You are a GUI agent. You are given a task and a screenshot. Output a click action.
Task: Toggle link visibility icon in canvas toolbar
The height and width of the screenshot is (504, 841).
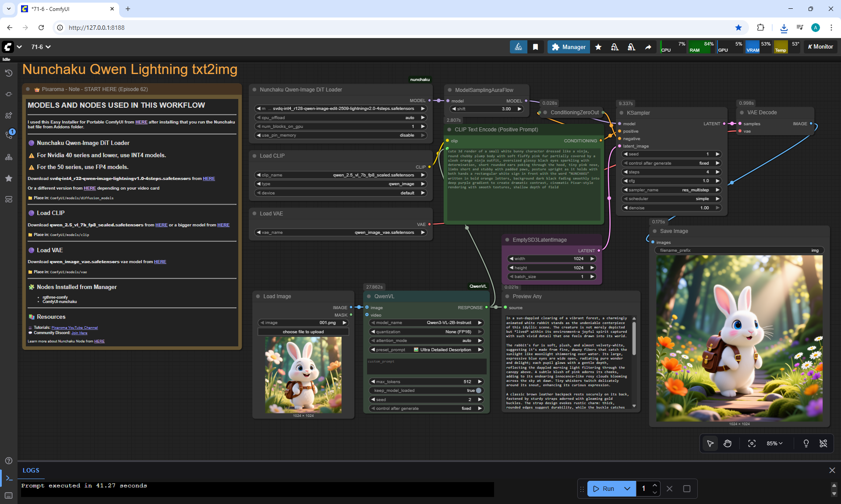(x=823, y=444)
